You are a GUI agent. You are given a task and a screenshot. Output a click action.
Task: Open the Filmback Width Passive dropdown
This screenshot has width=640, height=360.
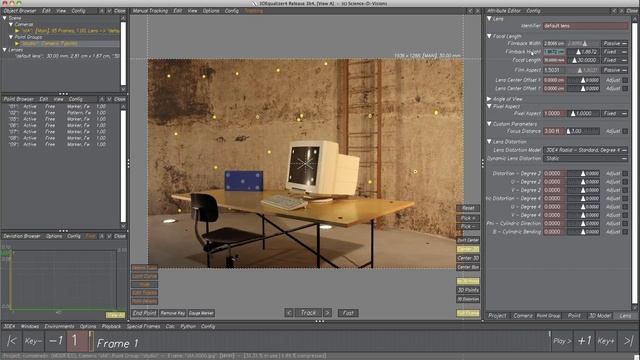point(615,43)
